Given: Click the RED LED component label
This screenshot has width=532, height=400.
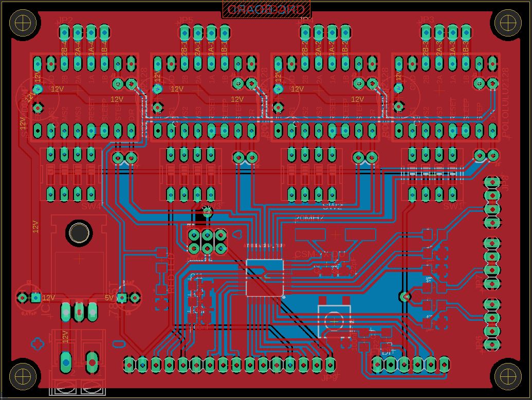Looking at the screenshot, I should (x=171, y=274).
